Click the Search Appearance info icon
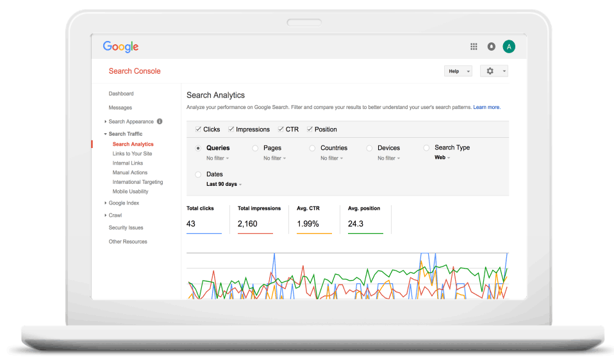Screen dimensions: 614x364 click(x=160, y=121)
